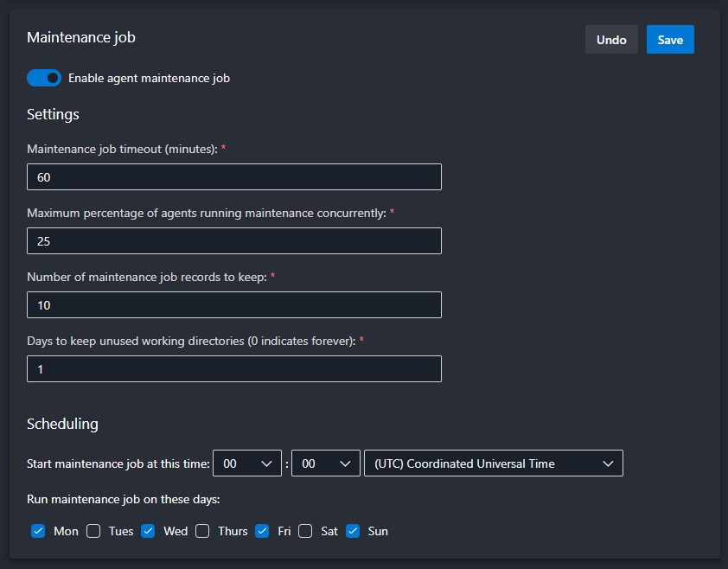This screenshot has height=569, width=728.
Task: Click the Save button
Action: click(670, 40)
